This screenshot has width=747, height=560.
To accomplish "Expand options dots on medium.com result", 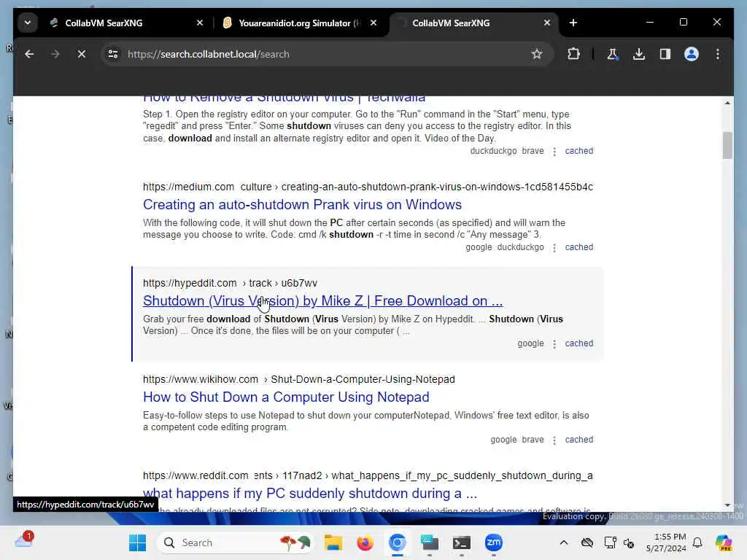I will pos(554,248).
